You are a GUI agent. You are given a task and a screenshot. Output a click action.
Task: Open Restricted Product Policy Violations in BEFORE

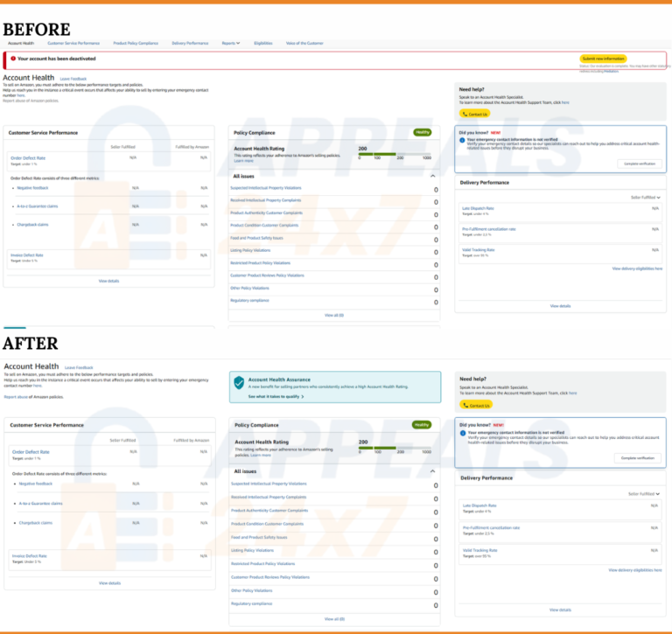pos(260,263)
